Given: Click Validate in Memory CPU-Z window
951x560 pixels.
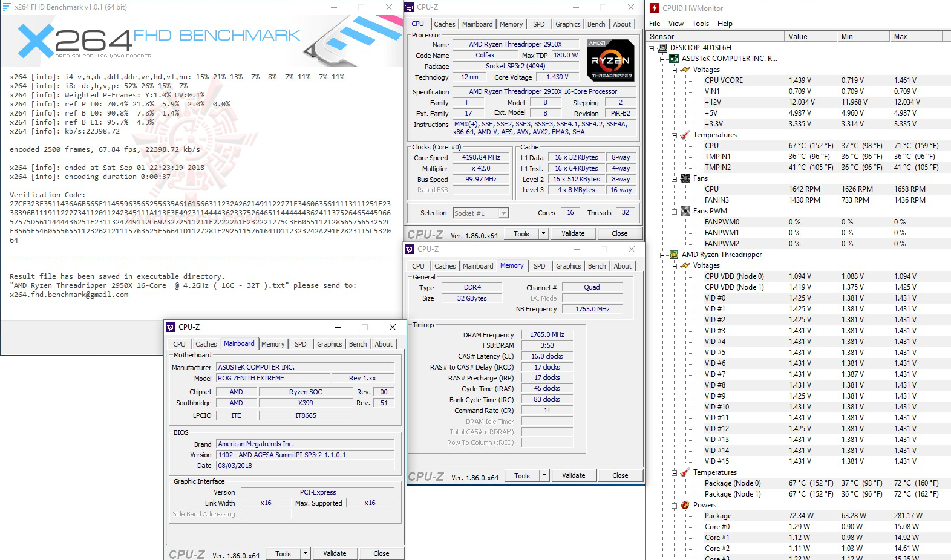Looking at the screenshot, I should point(574,475).
